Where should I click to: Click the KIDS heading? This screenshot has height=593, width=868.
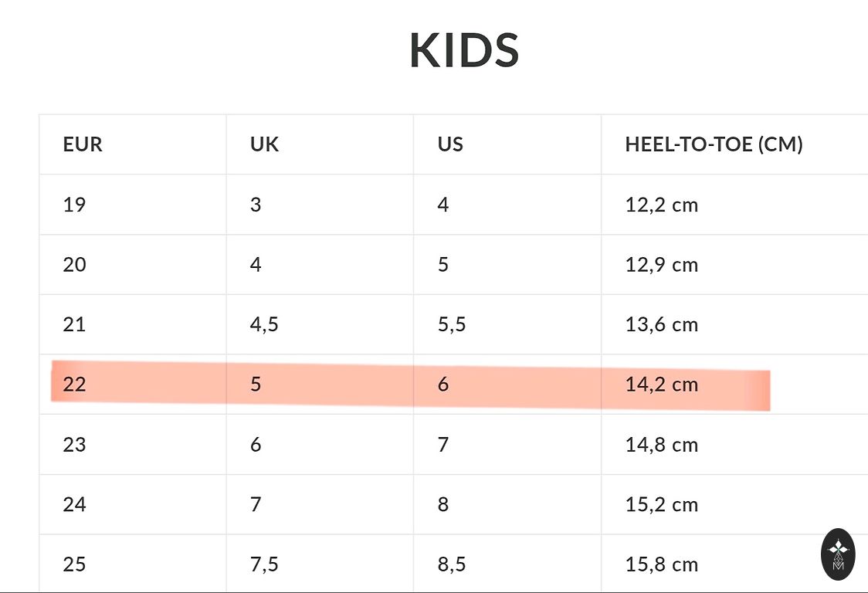pos(464,50)
